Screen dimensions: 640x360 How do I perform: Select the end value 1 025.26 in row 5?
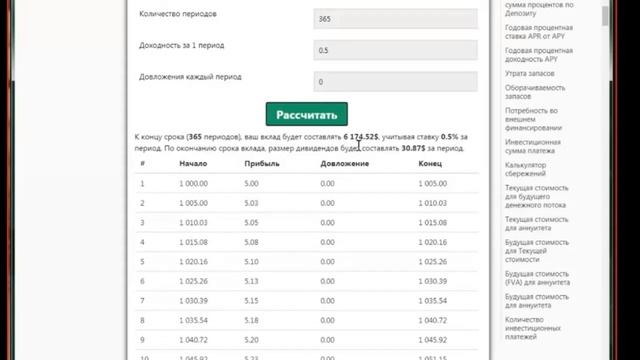pos(432,262)
